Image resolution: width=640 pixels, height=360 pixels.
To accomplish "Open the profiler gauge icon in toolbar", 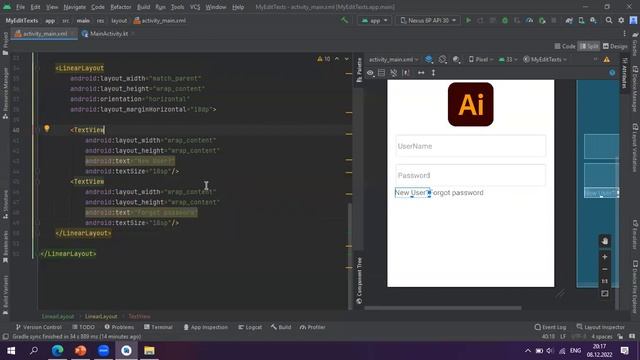I will (x=529, y=20).
